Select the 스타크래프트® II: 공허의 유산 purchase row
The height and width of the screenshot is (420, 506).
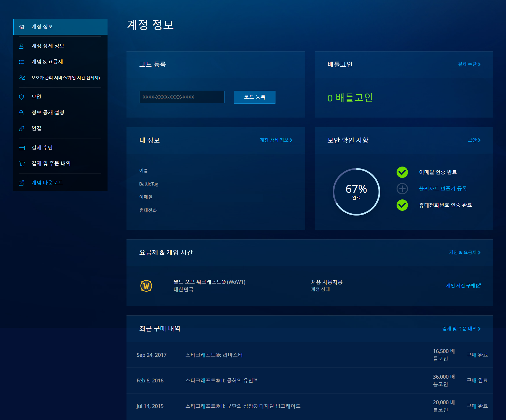coord(310,380)
